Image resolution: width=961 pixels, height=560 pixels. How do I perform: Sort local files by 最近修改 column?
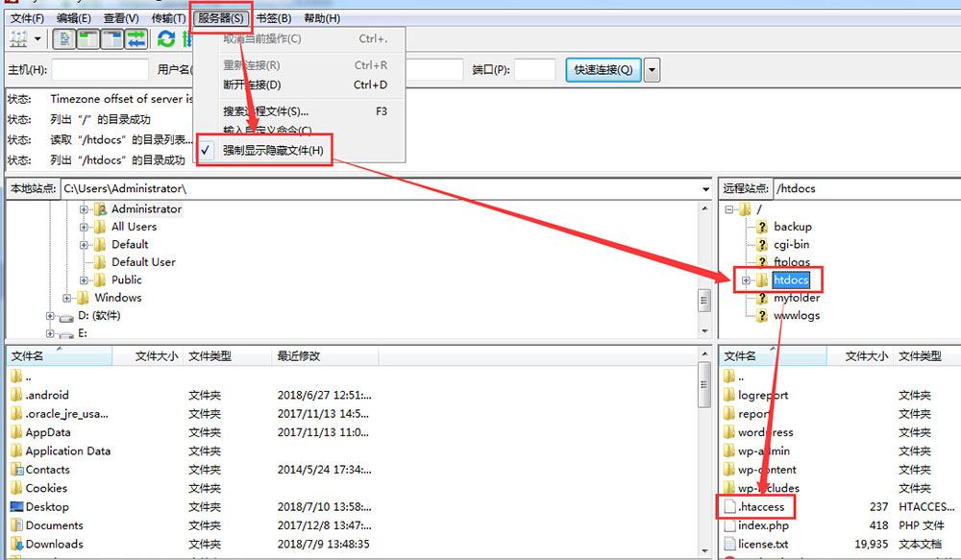298,356
